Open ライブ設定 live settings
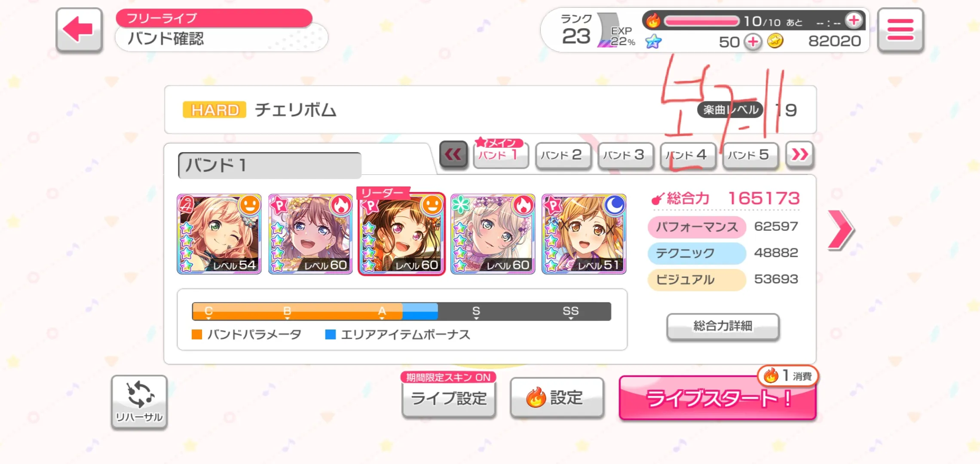980x464 pixels. [449, 398]
